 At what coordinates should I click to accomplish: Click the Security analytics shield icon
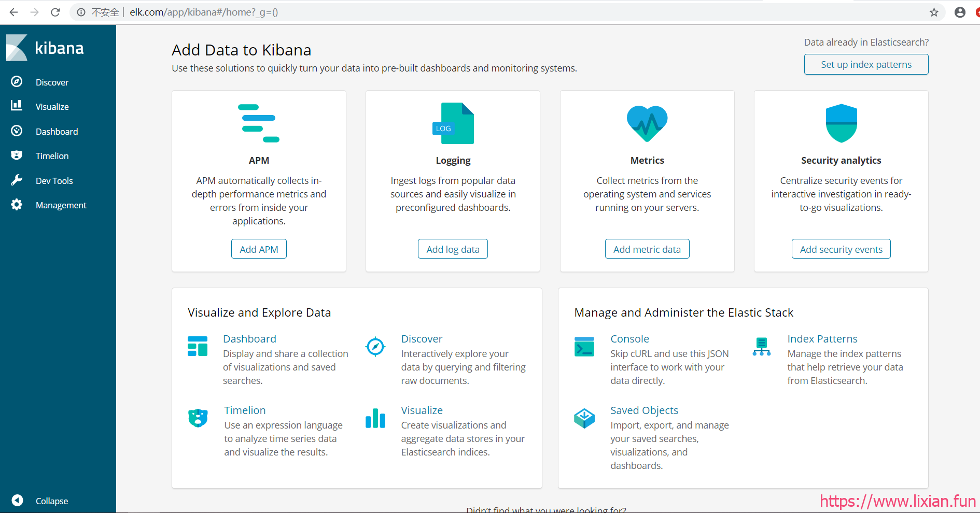[x=841, y=123]
